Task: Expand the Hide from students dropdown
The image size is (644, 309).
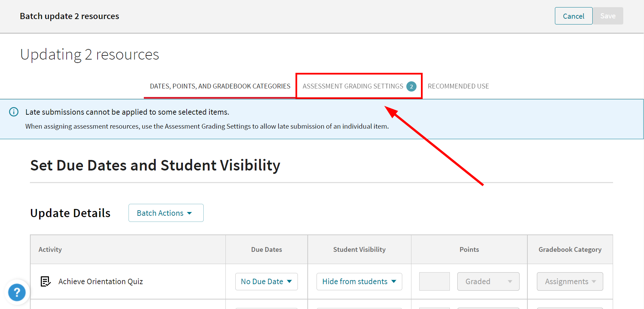Action: tap(359, 281)
